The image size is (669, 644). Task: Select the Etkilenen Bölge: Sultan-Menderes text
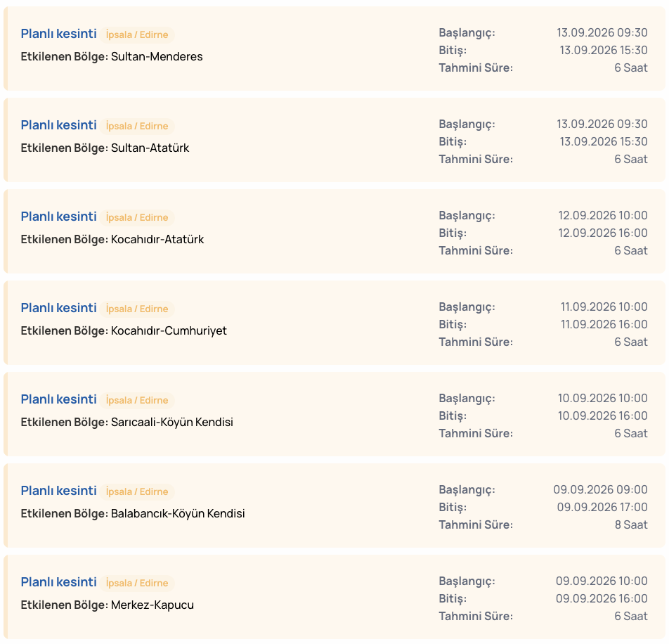(112, 56)
